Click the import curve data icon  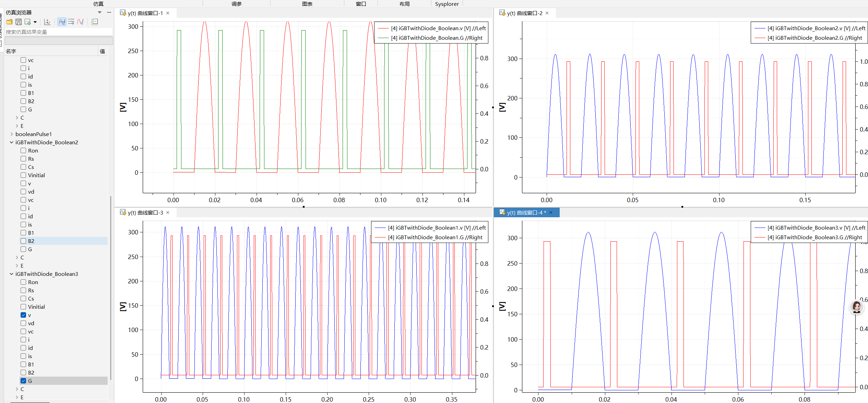47,22
